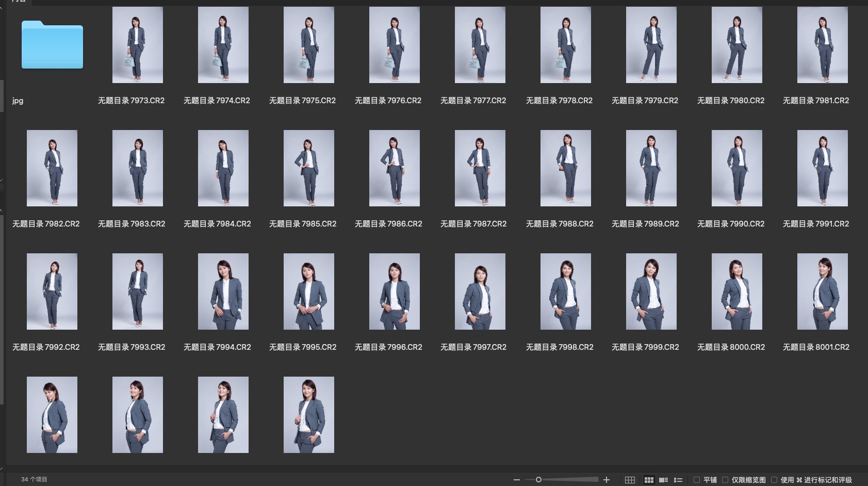The height and width of the screenshot is (486, 868).
Task: Select thumbnail 无题目录 7982.CR2
Action: (52, 168)
